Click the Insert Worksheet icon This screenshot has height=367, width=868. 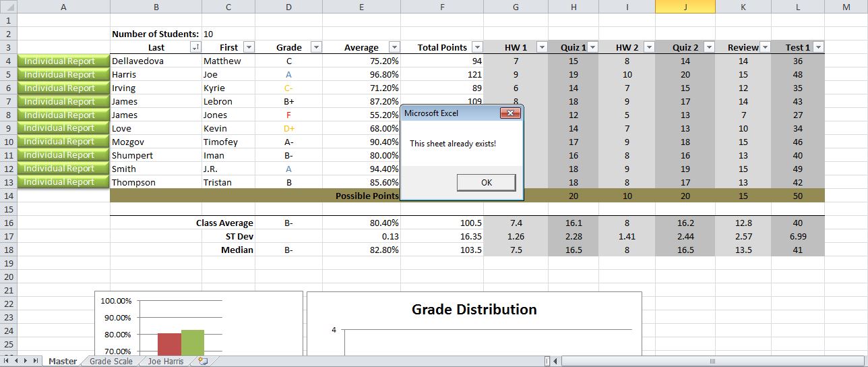click(x=203, y=361)
